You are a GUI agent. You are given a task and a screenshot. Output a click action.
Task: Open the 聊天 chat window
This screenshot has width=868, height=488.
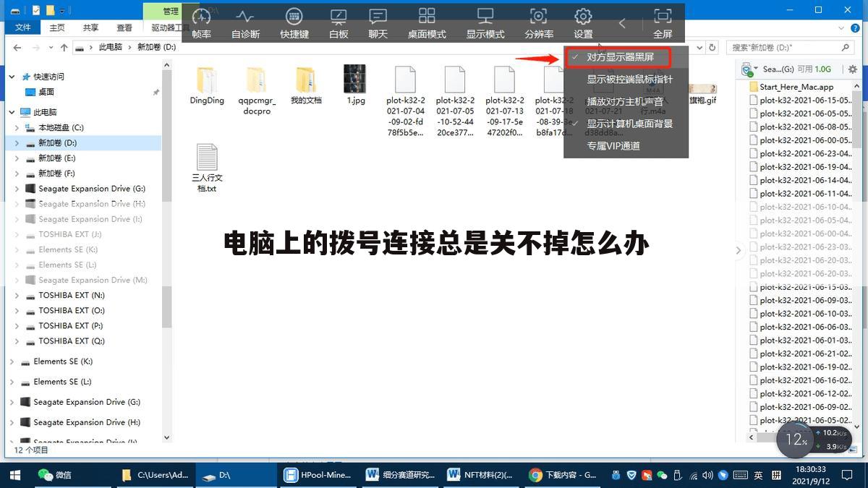pos(378,22)
